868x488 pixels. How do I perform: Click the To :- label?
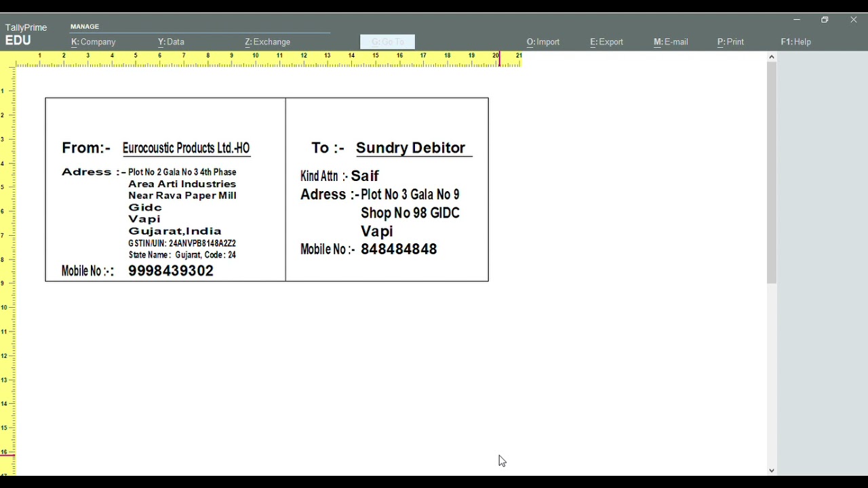tap(328, 148)
